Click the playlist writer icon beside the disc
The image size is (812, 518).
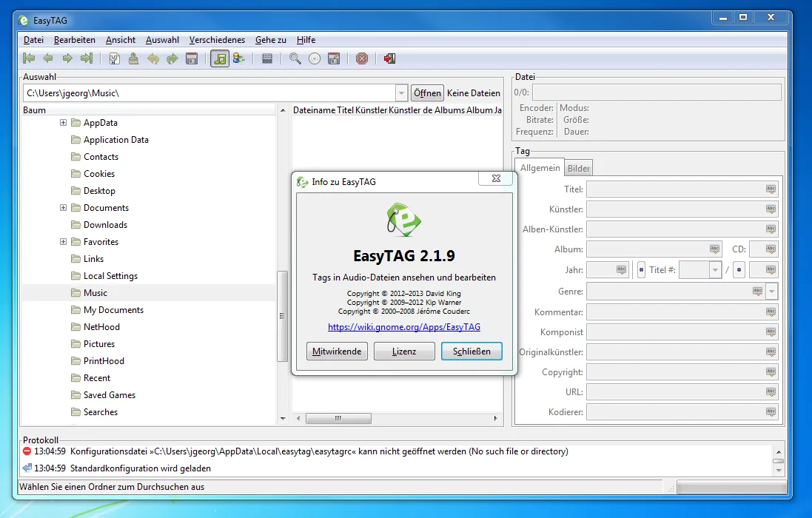(x=334, y=58)
